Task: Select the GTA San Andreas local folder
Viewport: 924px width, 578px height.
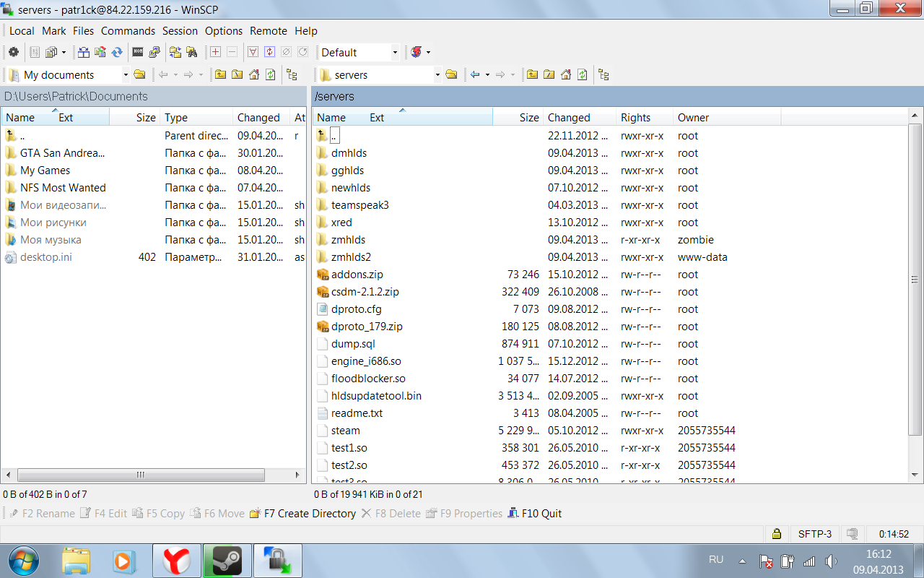Action: [62, 153]
